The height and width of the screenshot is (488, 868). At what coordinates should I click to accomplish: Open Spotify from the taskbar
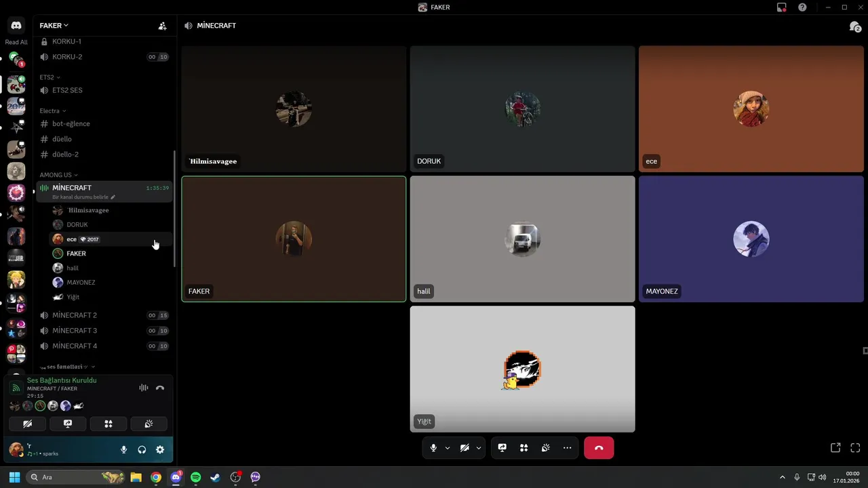pos(196,477)
